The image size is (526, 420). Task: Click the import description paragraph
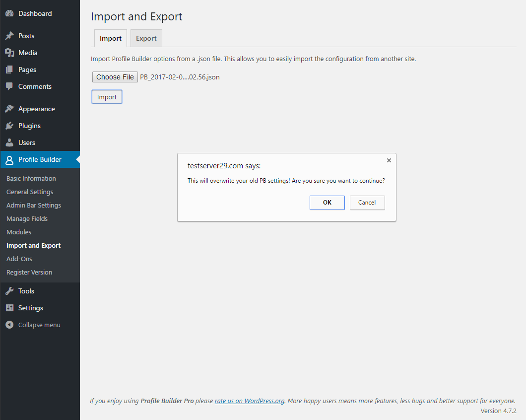click(x=253, y=59)
